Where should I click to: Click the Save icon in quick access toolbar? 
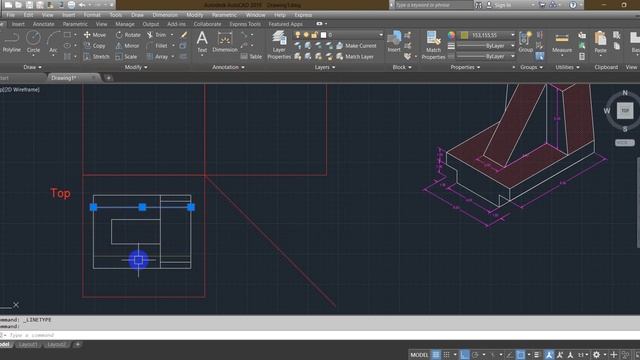coord(29,5)
